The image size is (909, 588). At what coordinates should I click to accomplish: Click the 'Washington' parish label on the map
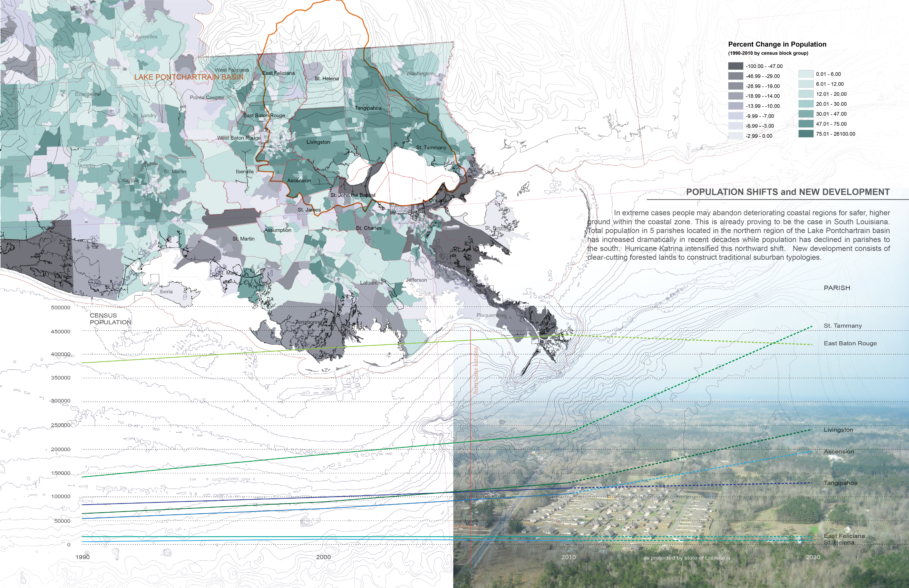420,73
